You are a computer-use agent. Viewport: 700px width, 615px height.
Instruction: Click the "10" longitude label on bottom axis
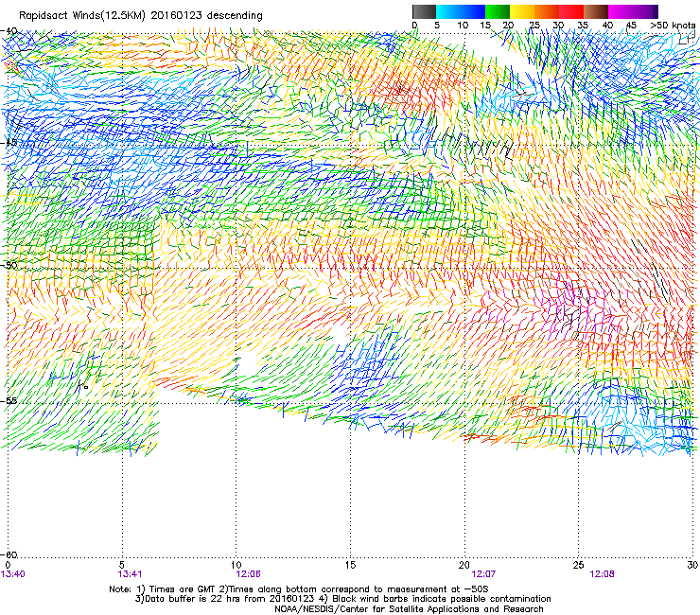[x=236, y=565]
